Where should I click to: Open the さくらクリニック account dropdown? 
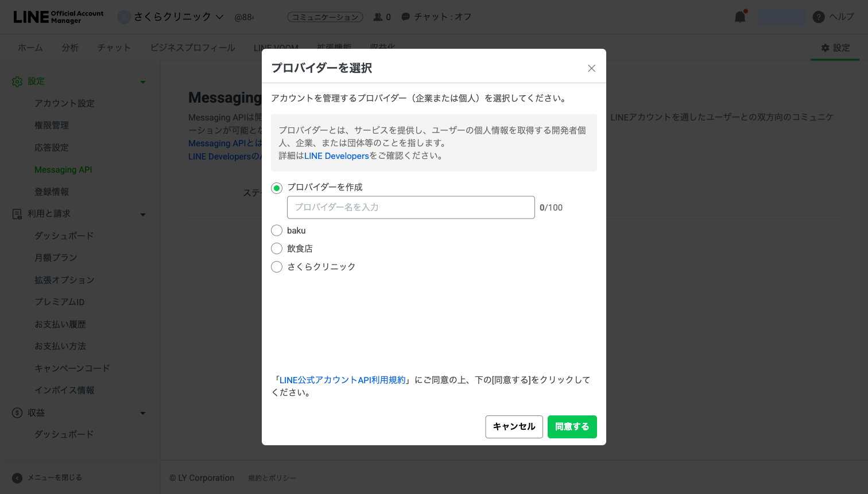click(x=179, y=17)
